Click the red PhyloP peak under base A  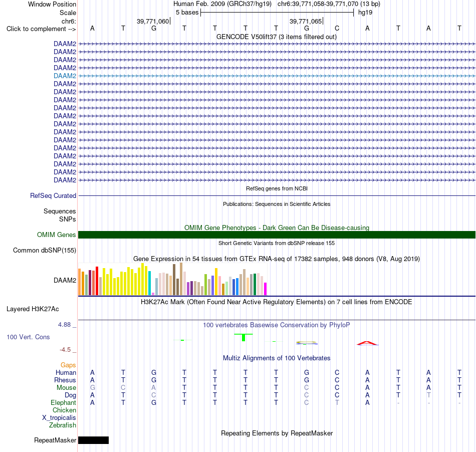coord(367,343)
